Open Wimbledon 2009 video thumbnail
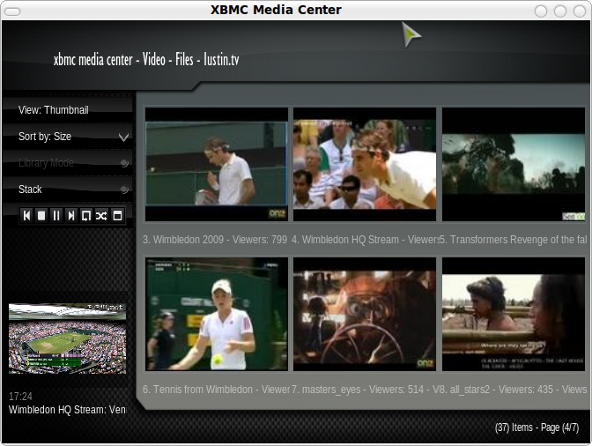This screenshot has width=592, height=446. coord(216,164)
